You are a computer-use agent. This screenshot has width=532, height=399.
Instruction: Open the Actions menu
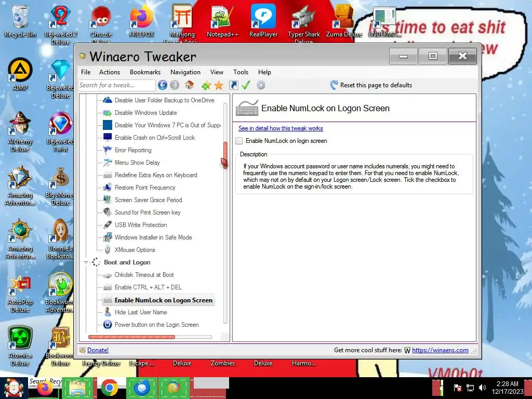[110, 72]
